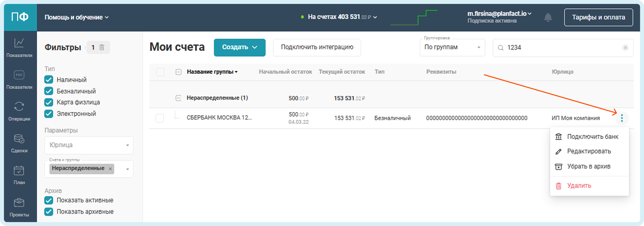Click the Подключить интеграцию button
644x226 pixels.
(x=317, y=47)
